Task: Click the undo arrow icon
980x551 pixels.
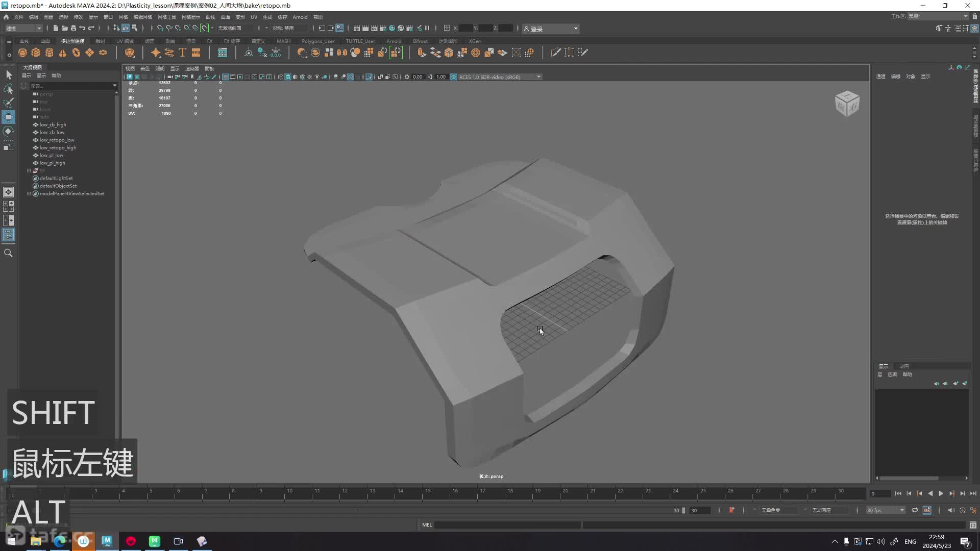Action: (82, 28)
